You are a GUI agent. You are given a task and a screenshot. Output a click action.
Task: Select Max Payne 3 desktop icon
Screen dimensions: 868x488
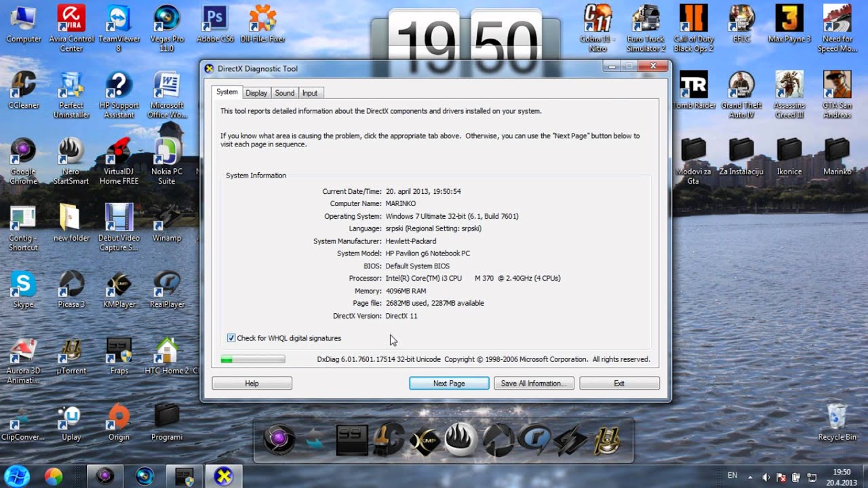point(789,24)
